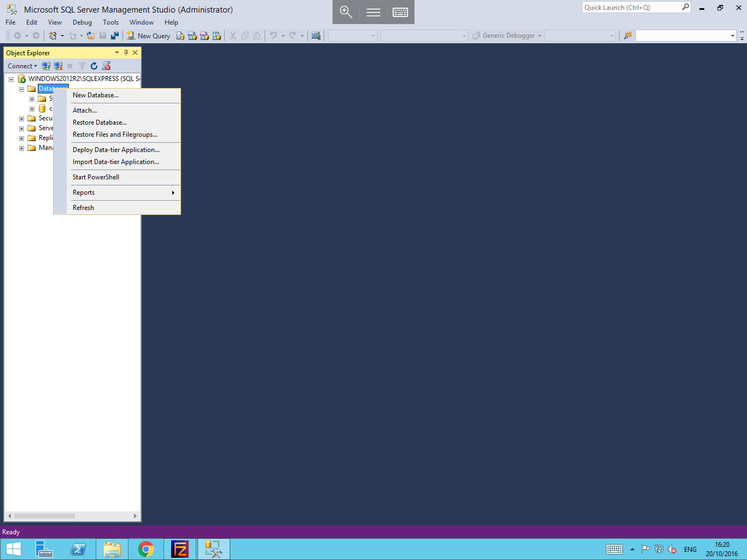Select New Database... from context menu
The width and height of the screenshot is (747, 560).
point(117,95)
